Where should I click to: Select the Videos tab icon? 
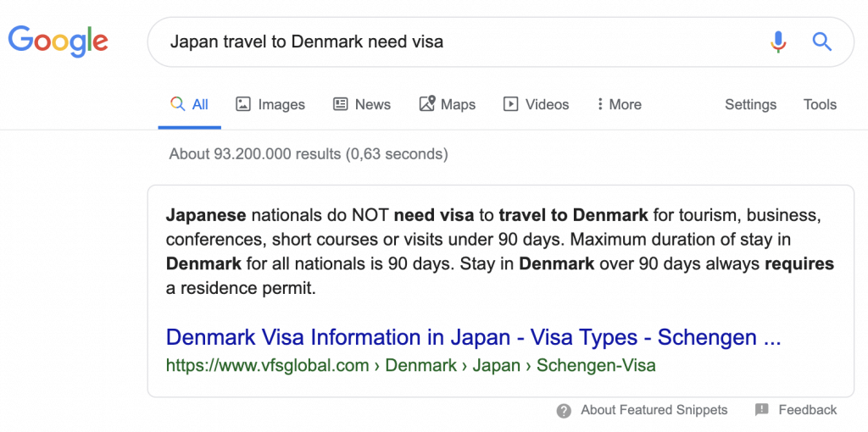(510, 104)
